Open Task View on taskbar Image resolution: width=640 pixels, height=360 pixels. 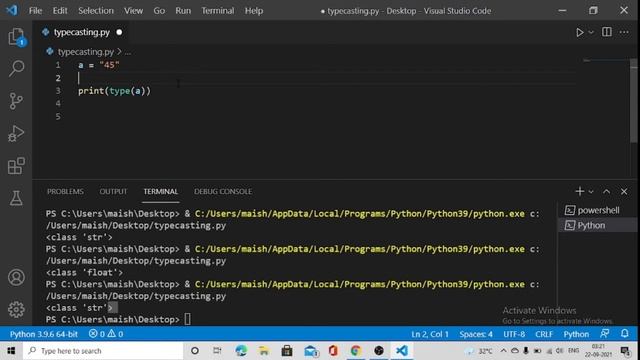coord(217,351)
